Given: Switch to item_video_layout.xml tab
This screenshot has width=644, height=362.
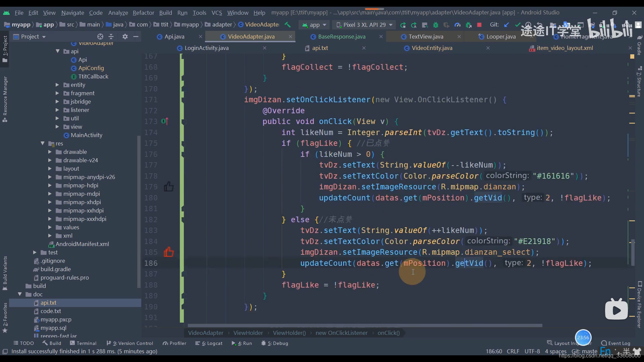Looking at the screenshot, I should pos(565,48).
